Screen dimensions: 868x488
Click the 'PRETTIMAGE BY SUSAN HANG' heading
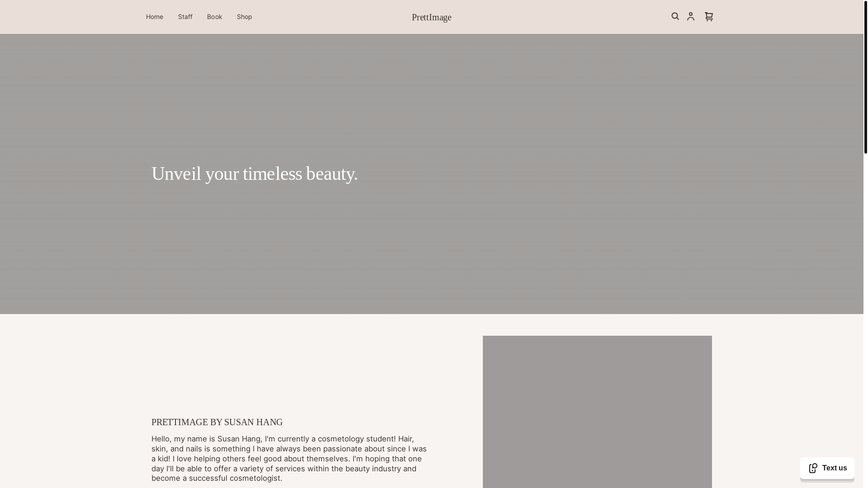click(x=217, y=422)
